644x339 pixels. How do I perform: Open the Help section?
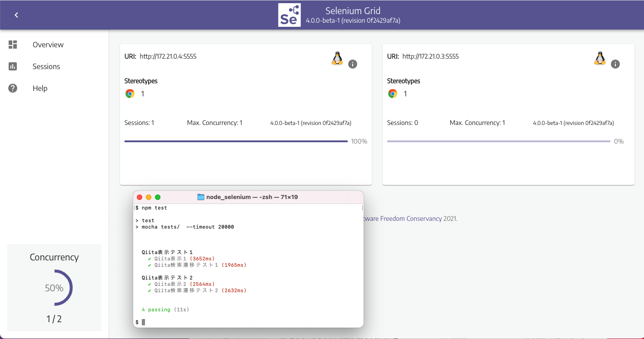tap(40, 88)
